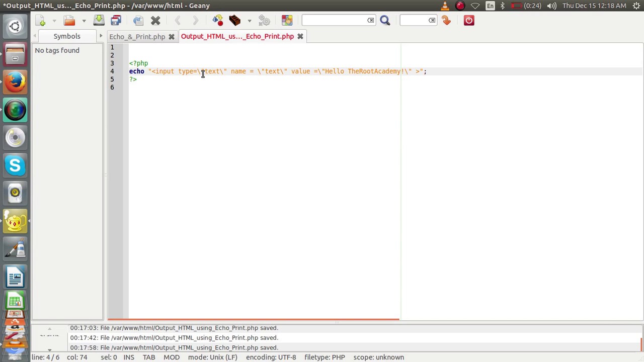Find entered text using magnifier icon
Screen dimensions: 644x362
(x=385, y=20)
